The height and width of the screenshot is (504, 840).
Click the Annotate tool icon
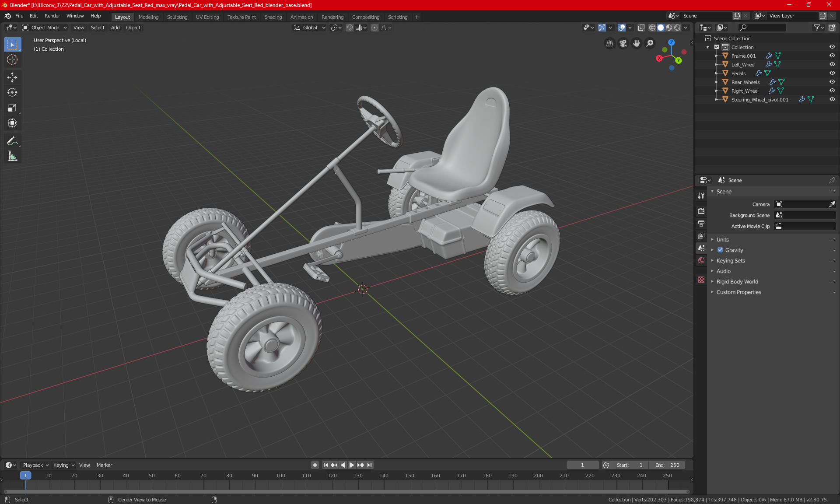pos(12,141)
